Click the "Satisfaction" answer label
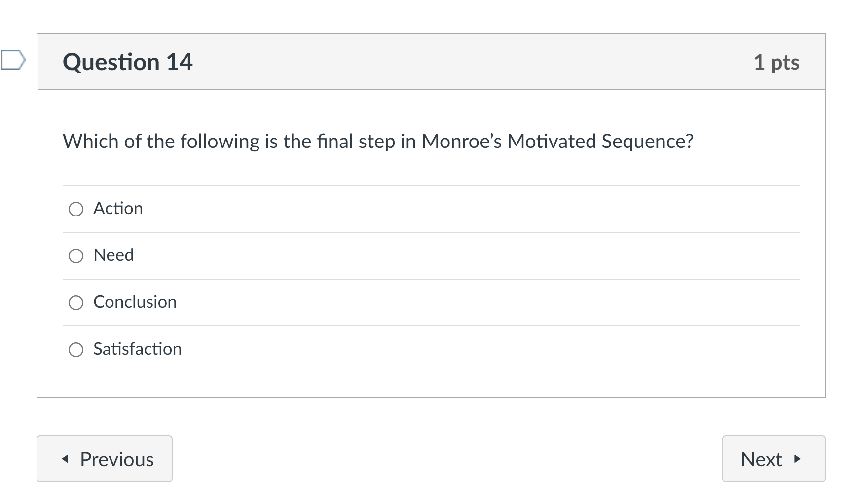Image resolution: width=849 pixels, height=504 pixels. coord(137,349)
